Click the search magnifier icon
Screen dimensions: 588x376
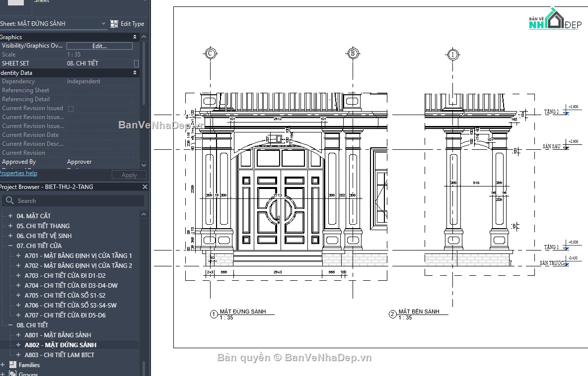pyautogui.click(x=10, y=200)
